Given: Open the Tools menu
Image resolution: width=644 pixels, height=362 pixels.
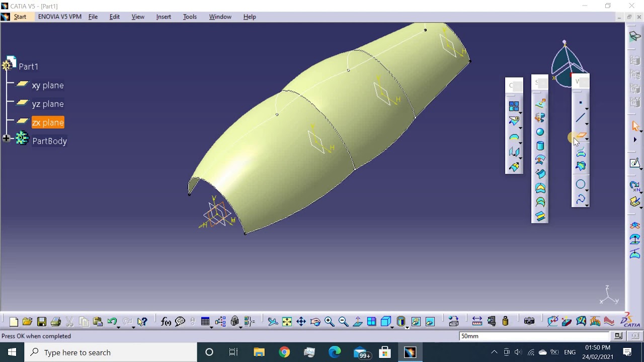Looking at the screenshot, I should pyautogui.click(x=190, y=17).
